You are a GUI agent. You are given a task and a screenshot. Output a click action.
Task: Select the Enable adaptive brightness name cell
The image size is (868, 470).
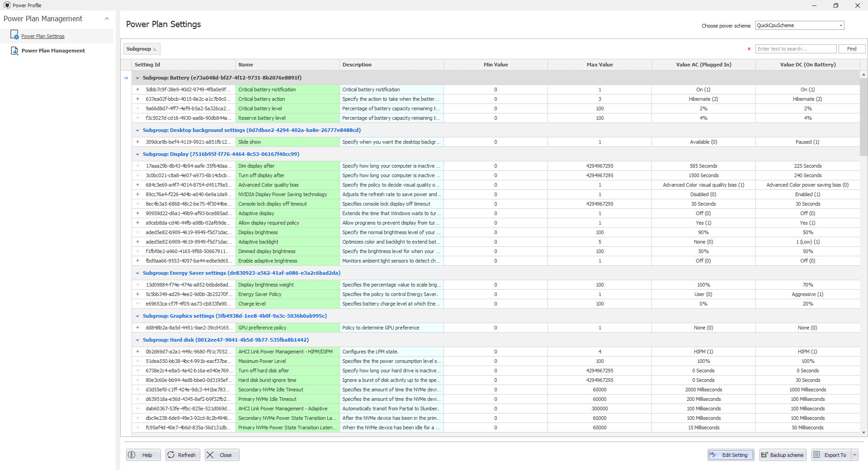click(288, 261)
